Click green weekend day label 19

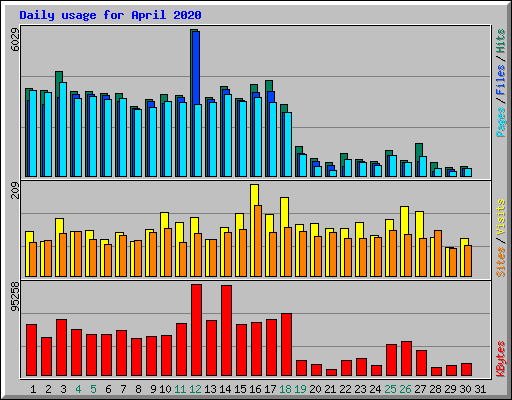coord(300,389)
